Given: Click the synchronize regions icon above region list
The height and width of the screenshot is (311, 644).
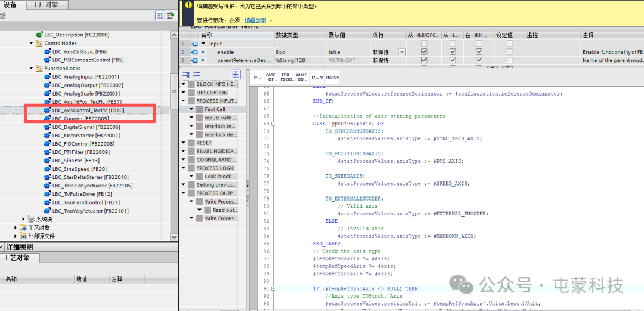Looking at the screenshot, I should coord(236,74).
